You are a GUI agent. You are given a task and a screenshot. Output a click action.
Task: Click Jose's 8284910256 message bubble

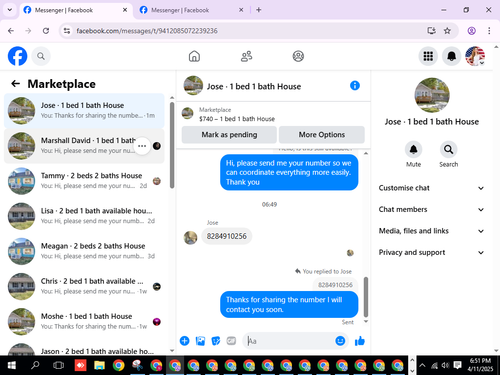click(x=227, y=236)
